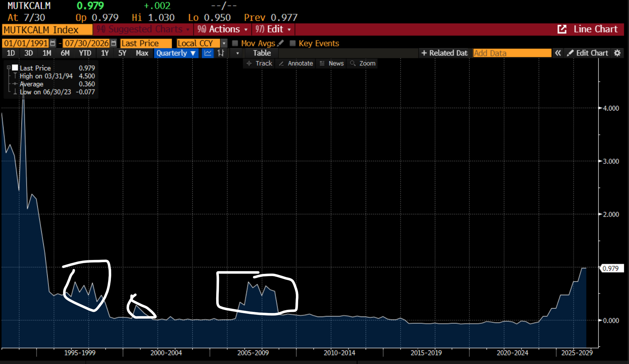
Task: Click the 'High on 03/31/94' legend row
Action: [x=54, y=76]
